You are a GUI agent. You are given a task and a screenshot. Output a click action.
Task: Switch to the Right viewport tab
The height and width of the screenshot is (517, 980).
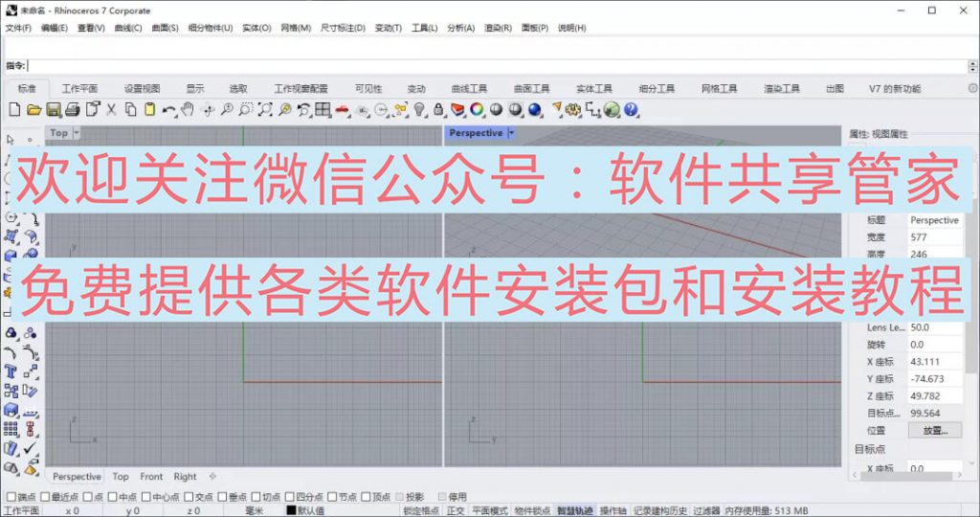point(185,477)
